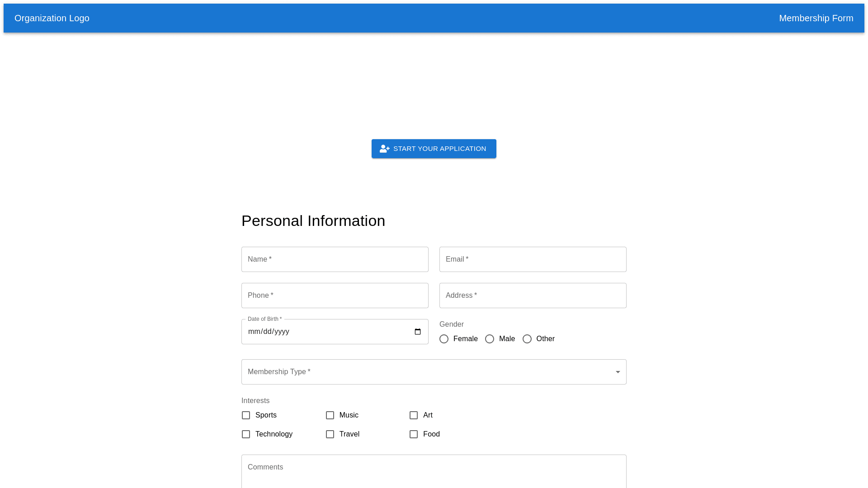Open the date picker calendar icon

coord(418,332)
